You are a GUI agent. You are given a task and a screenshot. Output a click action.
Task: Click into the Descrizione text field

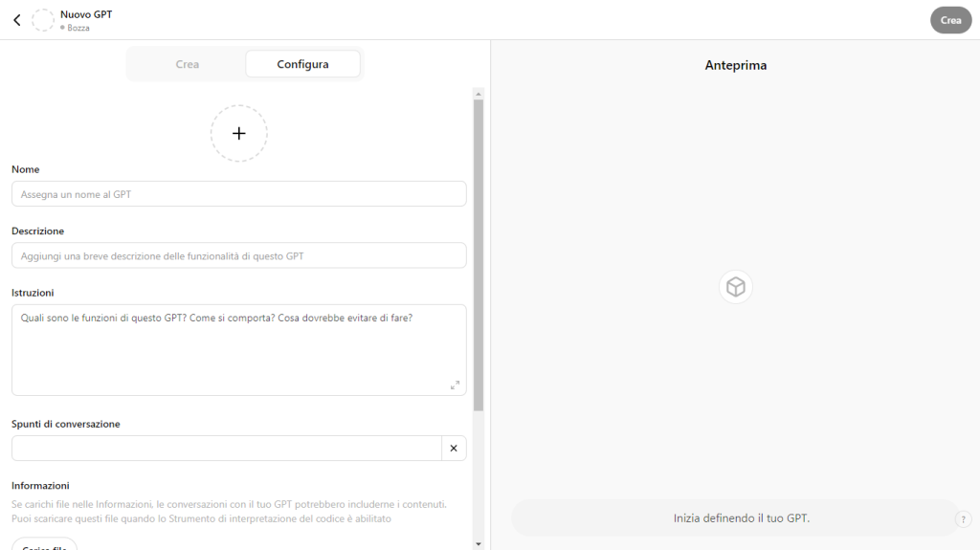coord(238,255)
